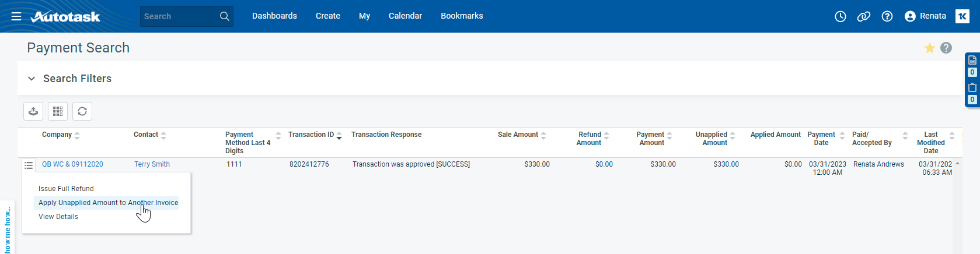980x254 pixels.
Task: Open the row context menu icon
Action: [29, 165]
